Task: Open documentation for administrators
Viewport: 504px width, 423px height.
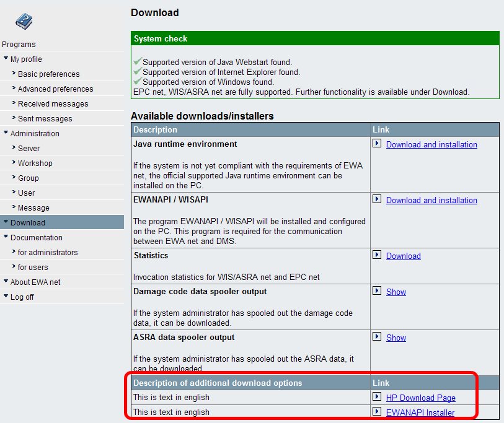Action: (x=48, y=253)
